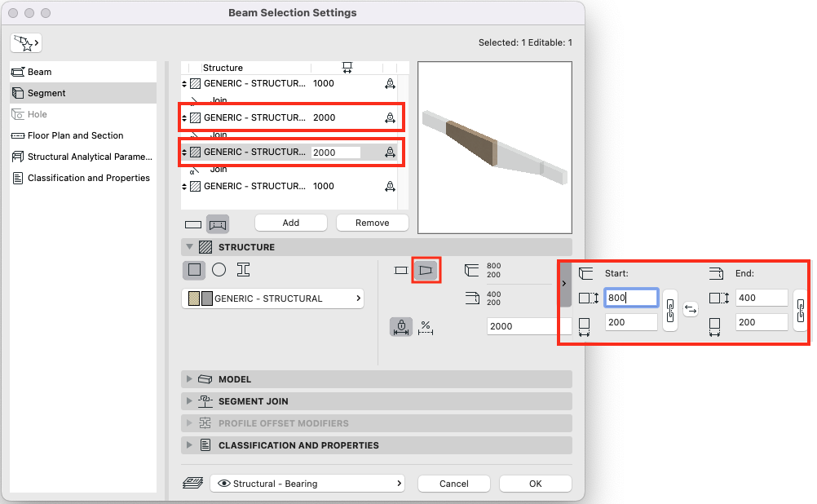
Task: Click start cross-section size icon showing 800/200
Action: click(471, 270)
